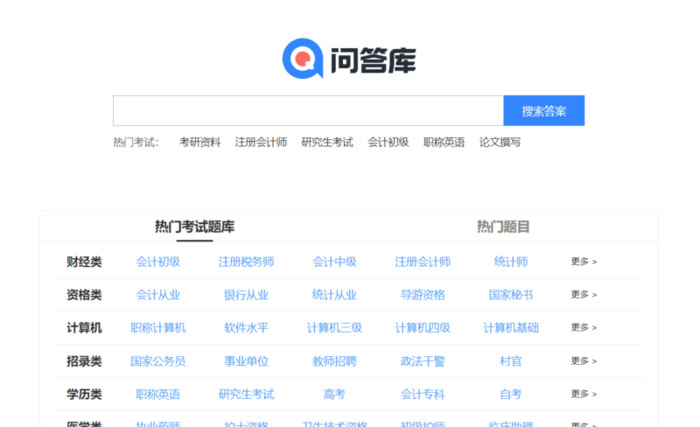
Task: Open the 国家秘书 question bank
Action: [x=511, y=295]
